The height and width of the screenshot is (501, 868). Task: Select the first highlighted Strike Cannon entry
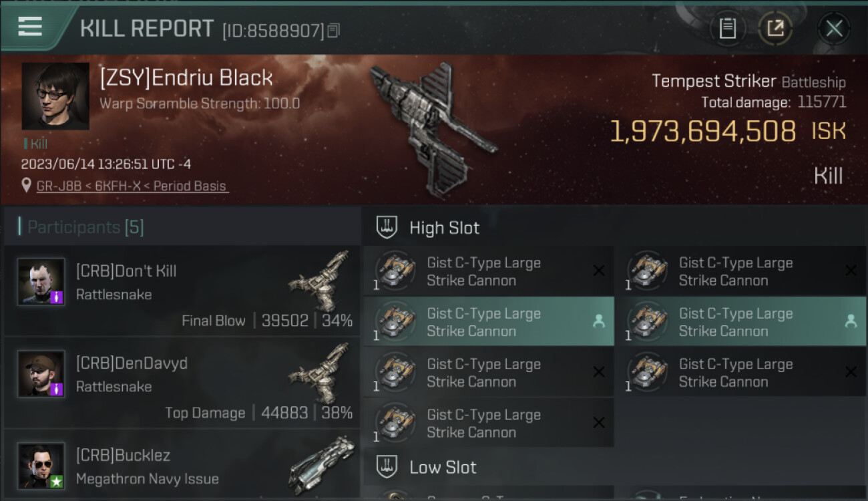click(489, 321)
